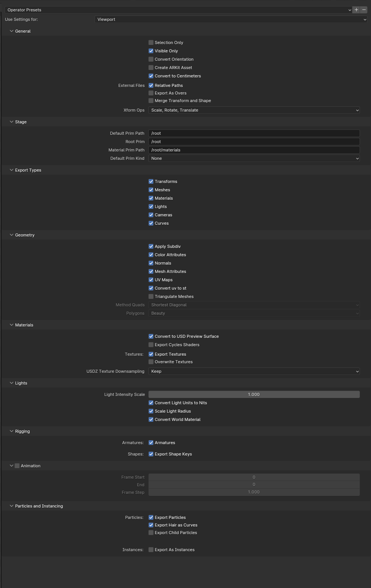Toggle Normals checkbox
The width and height of the screenshot is (371, 588).
pyautogui.click(x=151, y=263)
